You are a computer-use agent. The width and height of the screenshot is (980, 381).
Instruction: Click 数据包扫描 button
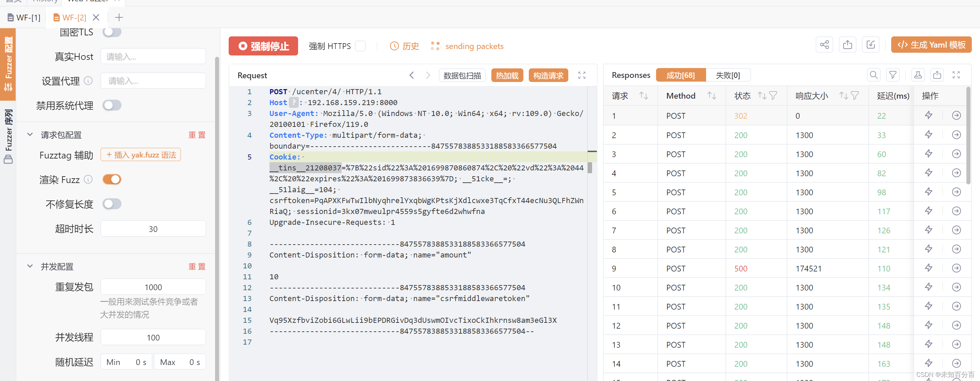pyautogui.click(x=462, y=75)
